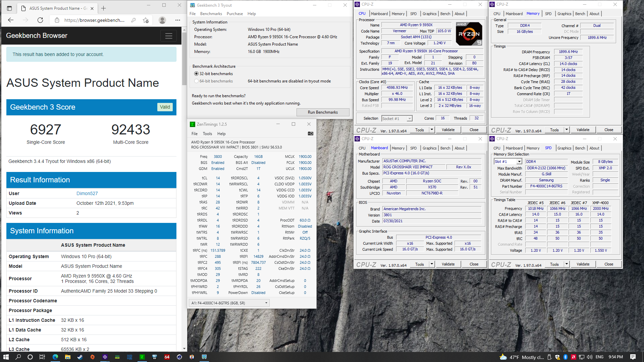Expand Tools arrow in CPU-Z Memory window
Image resolution: width=644 pixels, height=362 pixels.
(x=567, y=130)
